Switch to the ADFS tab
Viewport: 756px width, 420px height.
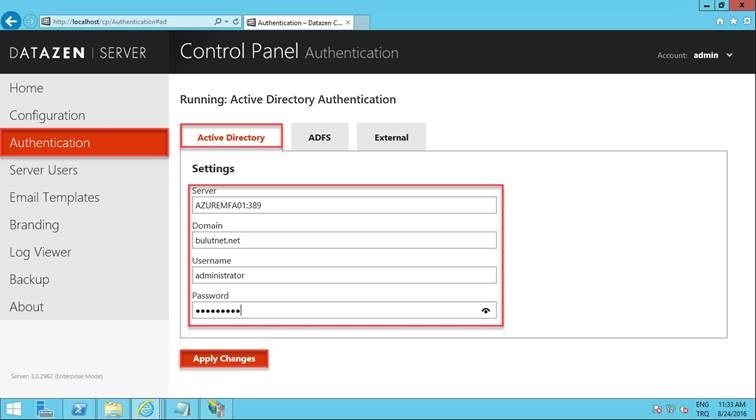(320, 137)
